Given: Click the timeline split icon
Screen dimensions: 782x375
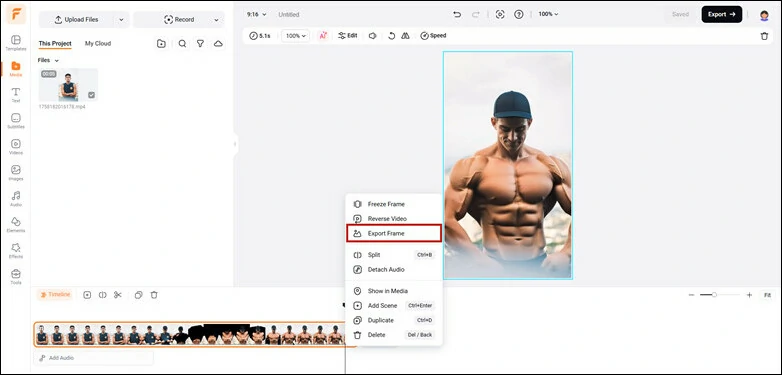Looking at the screenshot, I should 103,295.
